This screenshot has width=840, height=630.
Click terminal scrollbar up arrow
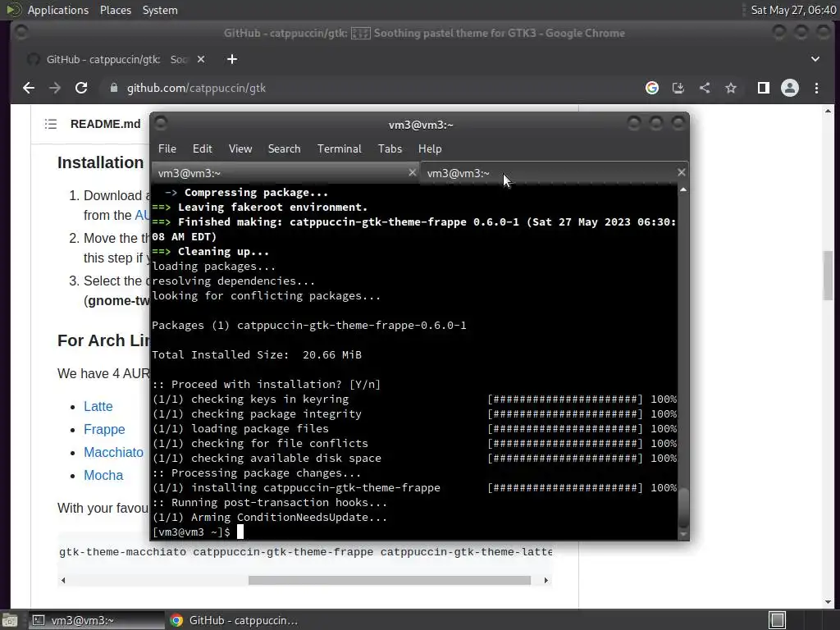[x=683, y=189]
